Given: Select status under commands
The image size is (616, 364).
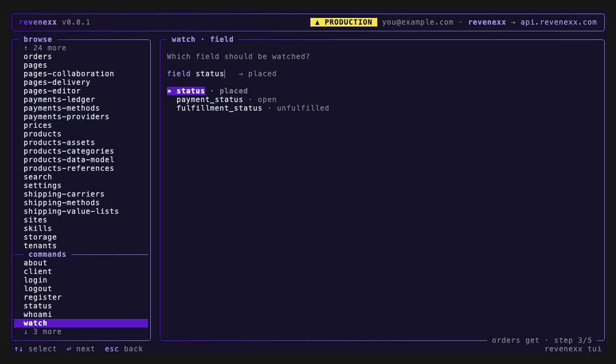Looking at the screenshot, I should [x=38, y=306].
